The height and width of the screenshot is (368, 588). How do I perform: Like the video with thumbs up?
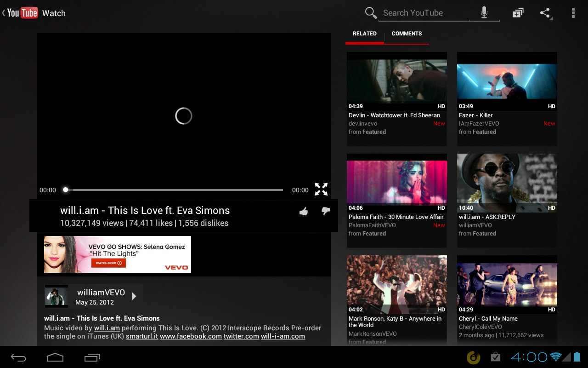click(304, 212)
